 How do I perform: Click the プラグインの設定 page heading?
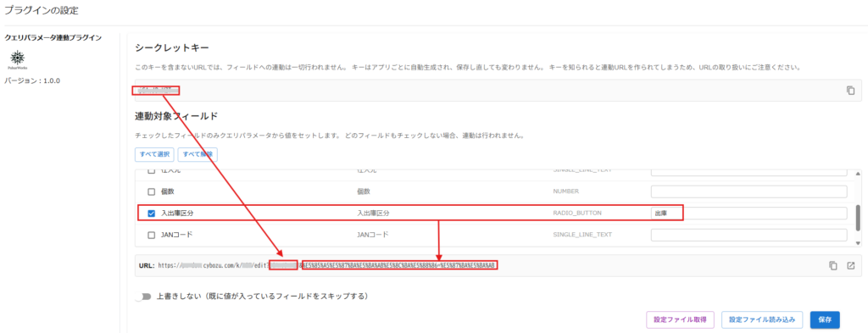[42, 10]
